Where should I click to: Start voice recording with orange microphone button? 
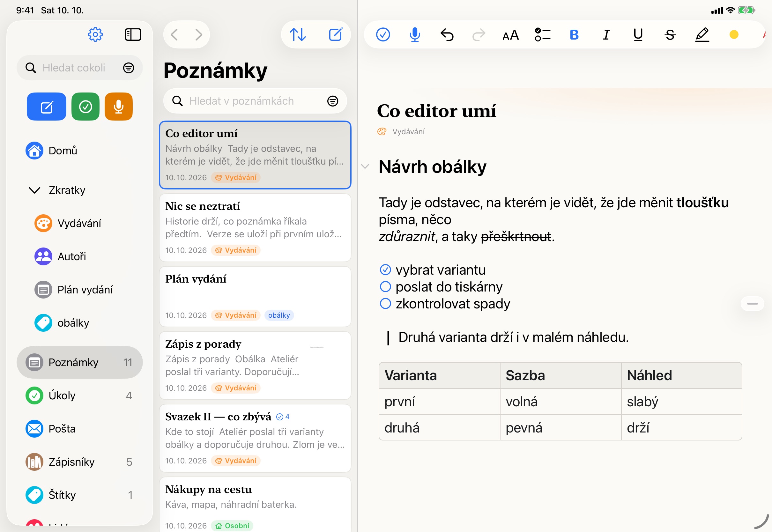click(x=119, y=107)
